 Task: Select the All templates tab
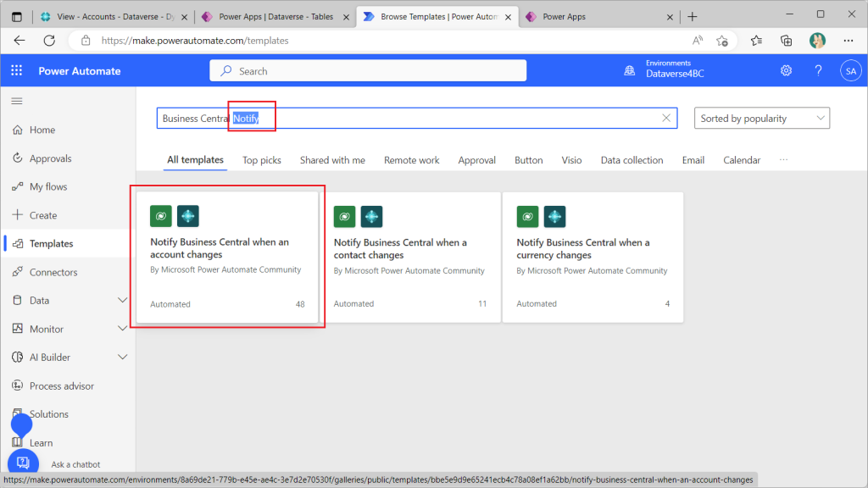(196, 160)
